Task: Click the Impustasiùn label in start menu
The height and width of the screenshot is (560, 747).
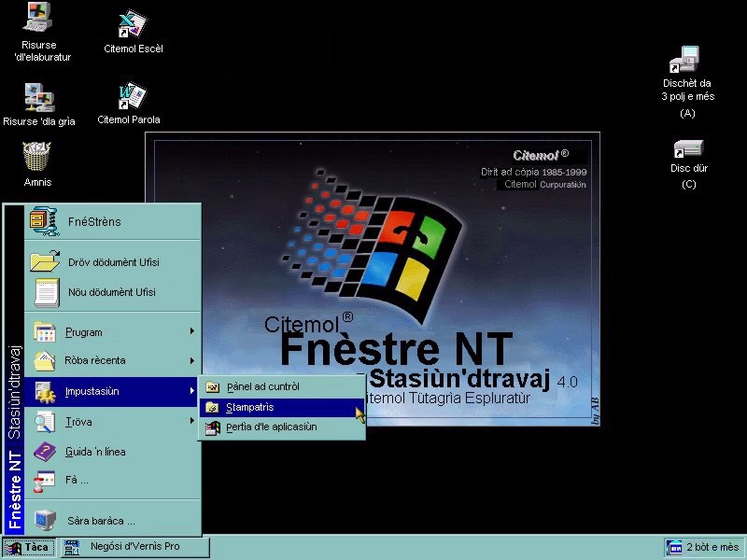Action: pos(92,392)
